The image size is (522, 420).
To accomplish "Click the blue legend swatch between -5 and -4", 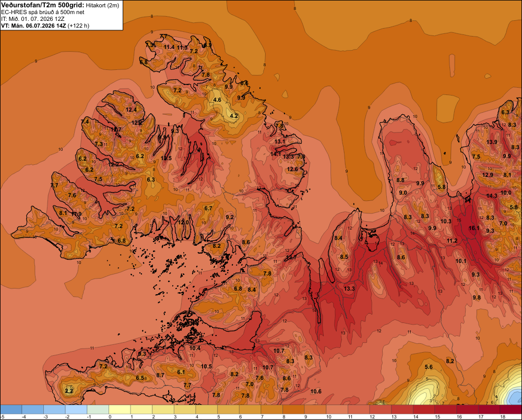I will [x=11, y=410].
